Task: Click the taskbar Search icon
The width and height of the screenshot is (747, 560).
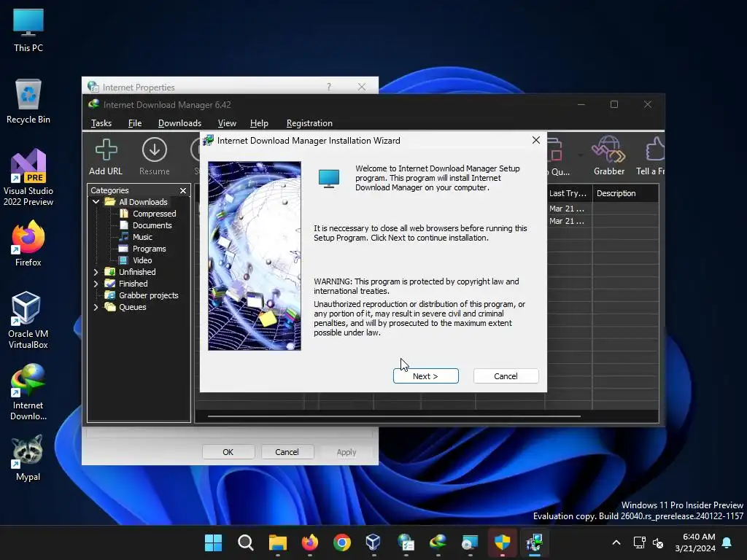Action: coord(245,542)
